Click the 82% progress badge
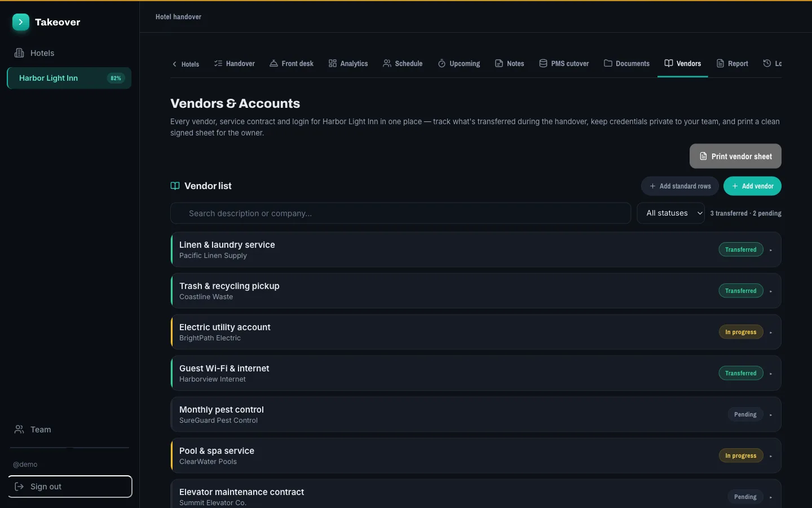This screenshot has width=812, height=508. (116, 78)
